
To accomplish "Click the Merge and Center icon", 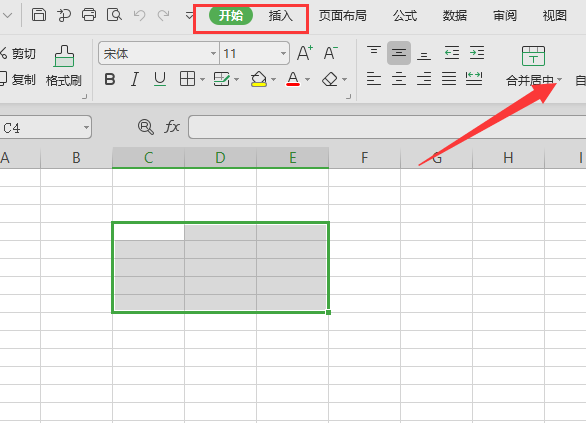I will point(533,56).
